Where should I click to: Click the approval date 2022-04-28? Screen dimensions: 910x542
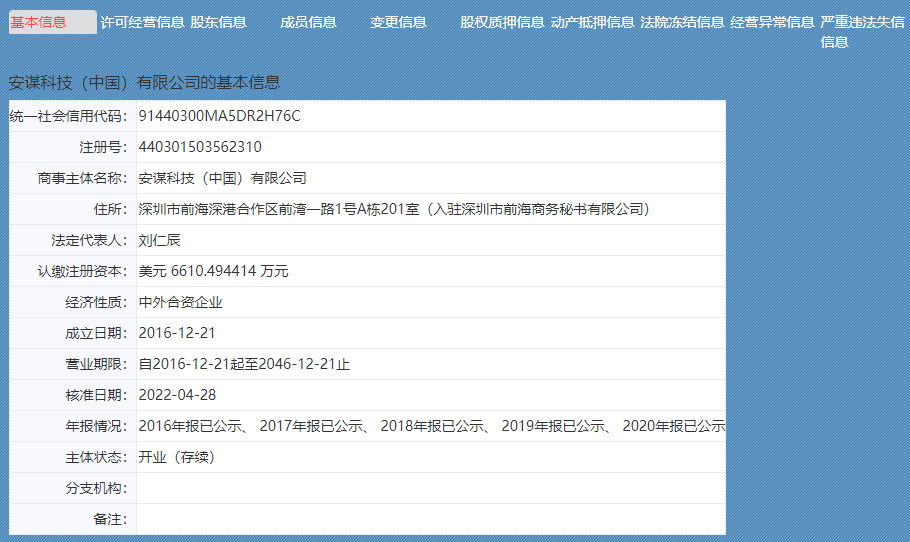pyautogui.click(x=177, y=395)
